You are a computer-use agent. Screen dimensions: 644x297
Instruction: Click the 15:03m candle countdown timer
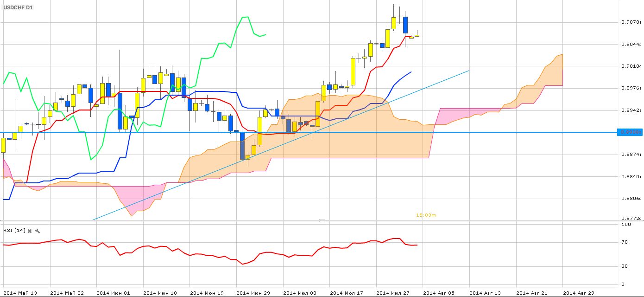click(426, 215)
